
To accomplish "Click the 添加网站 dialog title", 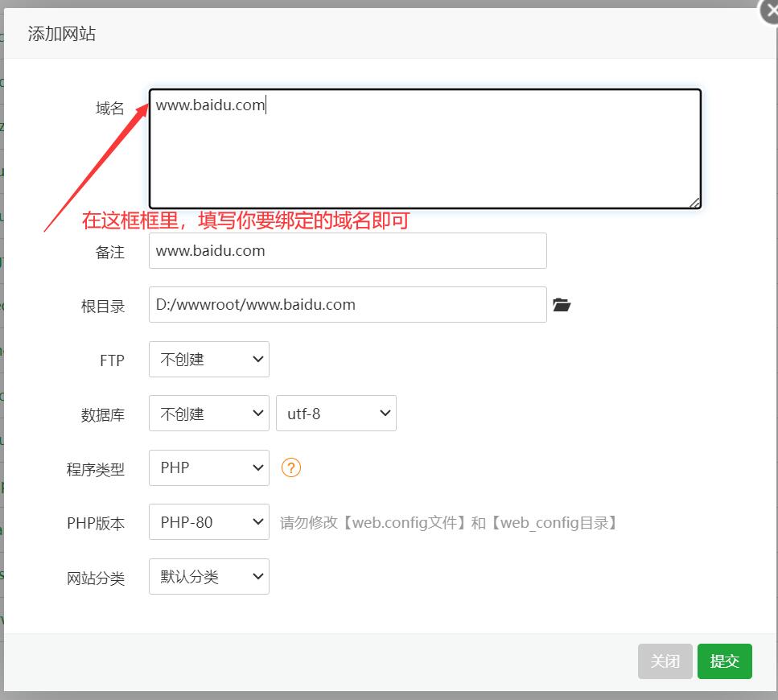I will [x=61, y=34].
